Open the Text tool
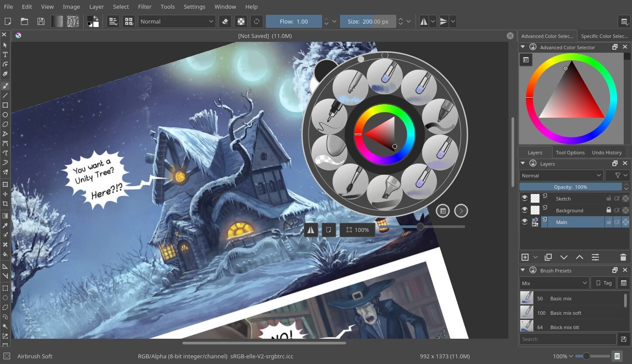632x364 pixels. pyautogui.click(x=5, y=54)
